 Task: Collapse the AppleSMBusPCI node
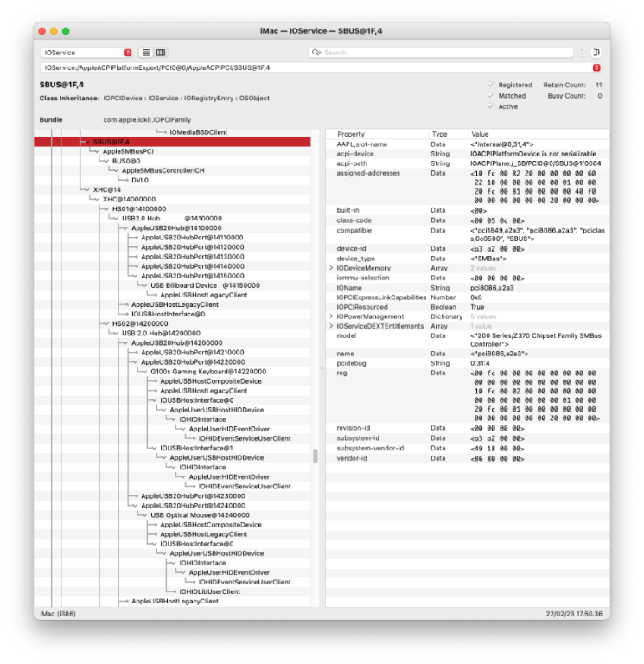click(x=97, y=151)
